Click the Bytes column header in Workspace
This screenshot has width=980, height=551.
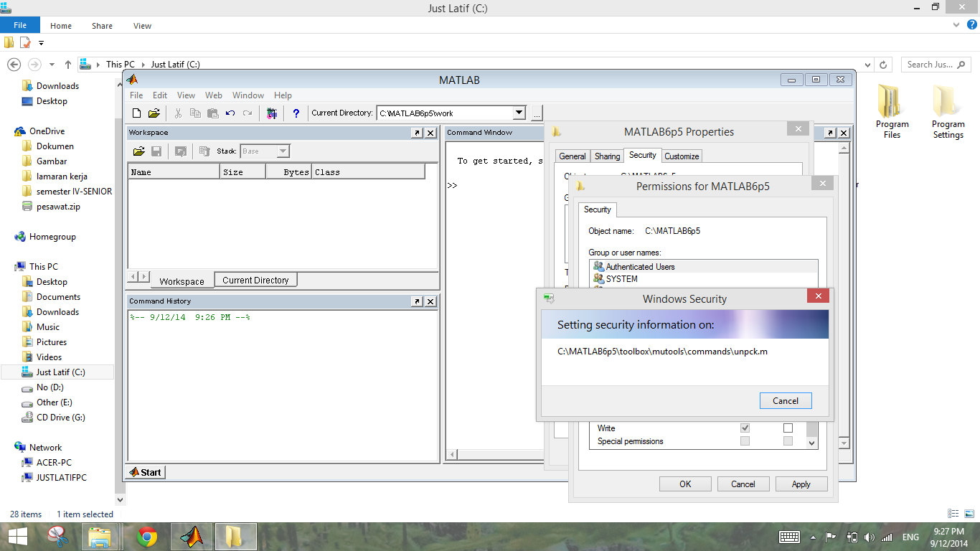coord(288,172)
